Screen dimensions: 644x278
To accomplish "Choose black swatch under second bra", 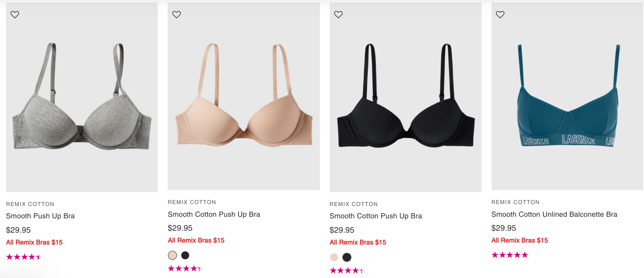I will (x=185, y=255).
